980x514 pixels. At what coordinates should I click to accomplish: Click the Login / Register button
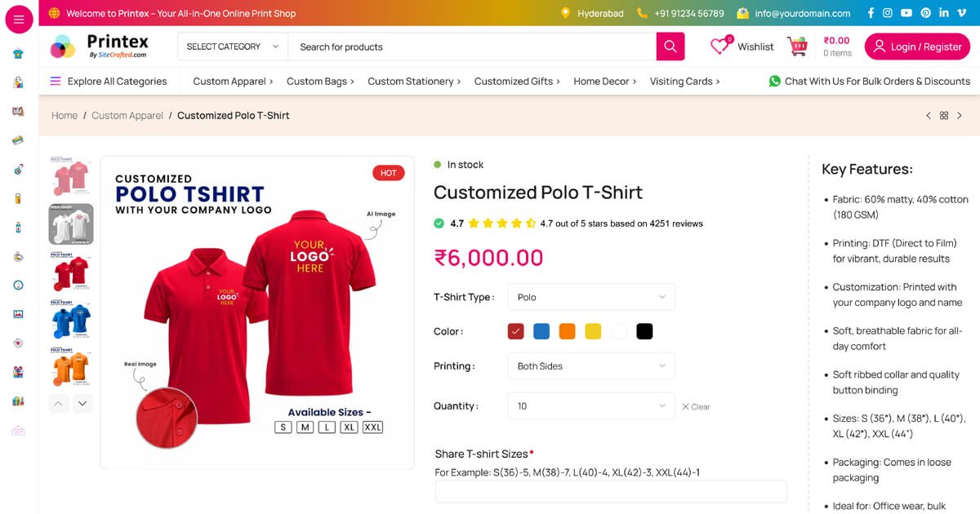coord(917,47)
